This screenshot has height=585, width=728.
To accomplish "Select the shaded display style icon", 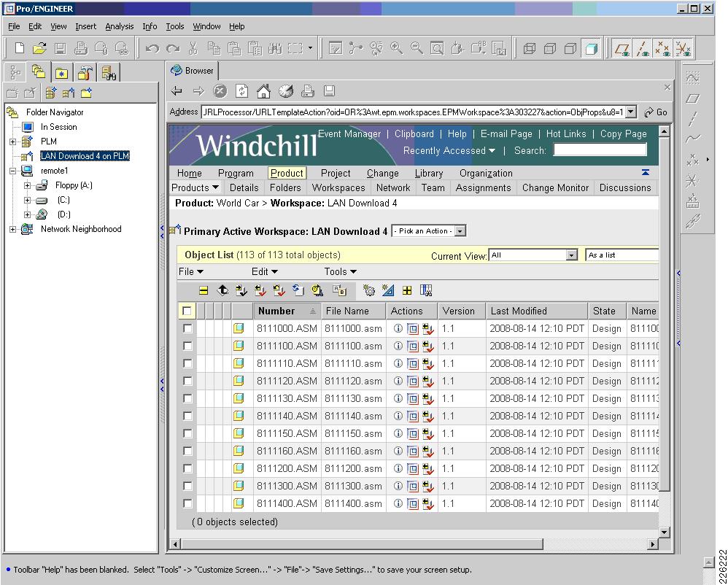I will [591, 48].
